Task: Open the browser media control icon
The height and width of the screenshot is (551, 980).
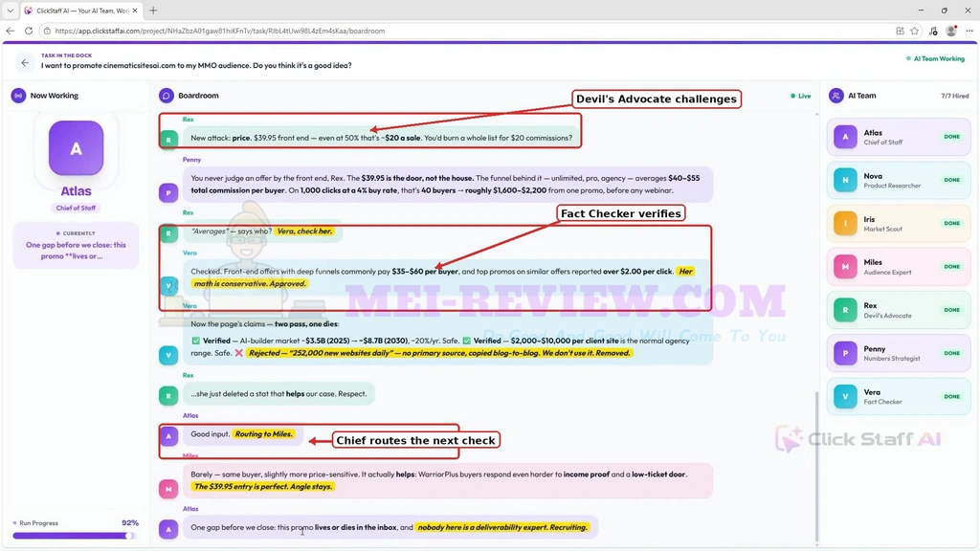Action: 933,31
